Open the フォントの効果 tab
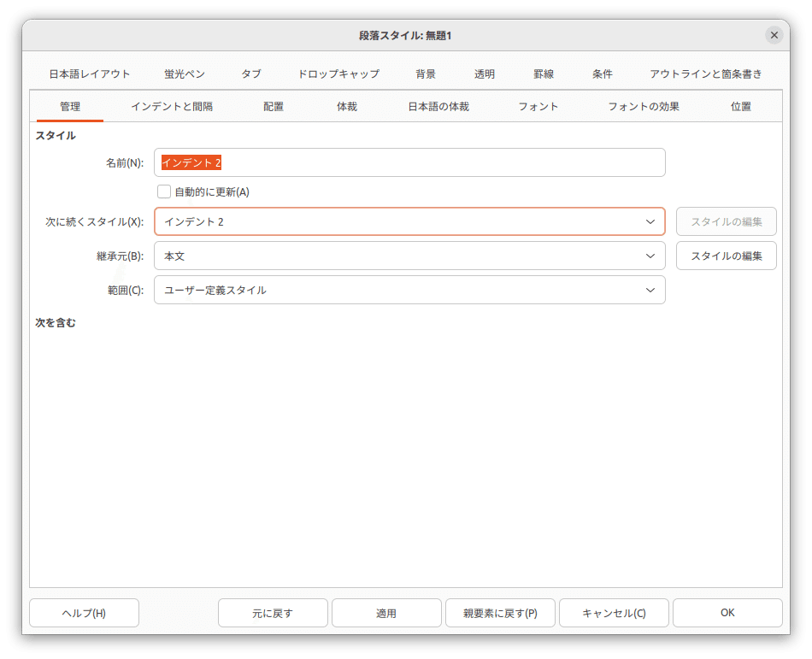This screenshot has height=659, width=812. coord(644,107)
